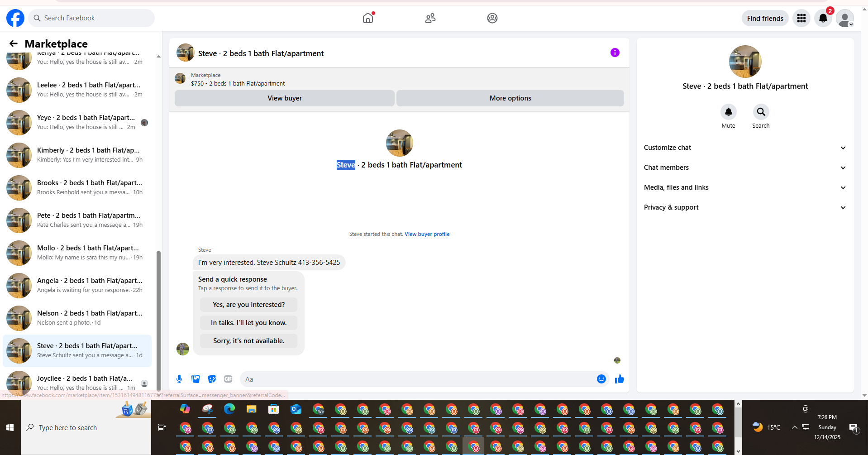Viewport: 868px width, 455px height.
Task: Go back using the Marketplace arrow
Action: click(14, 43)
